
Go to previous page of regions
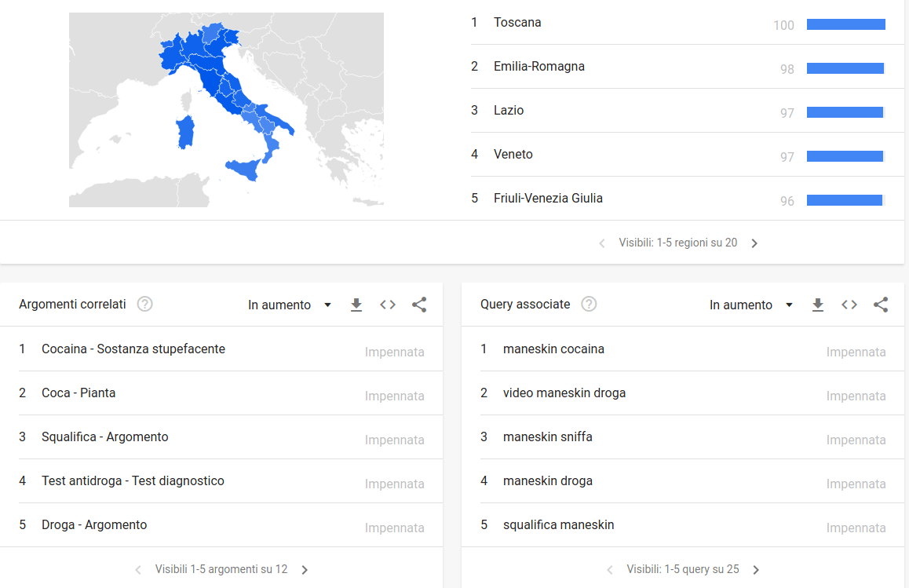[602, 243]
